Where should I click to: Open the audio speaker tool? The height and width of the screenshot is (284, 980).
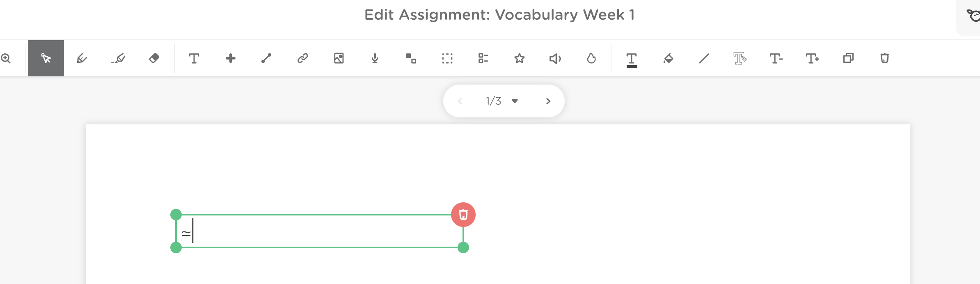coord(555,58)
